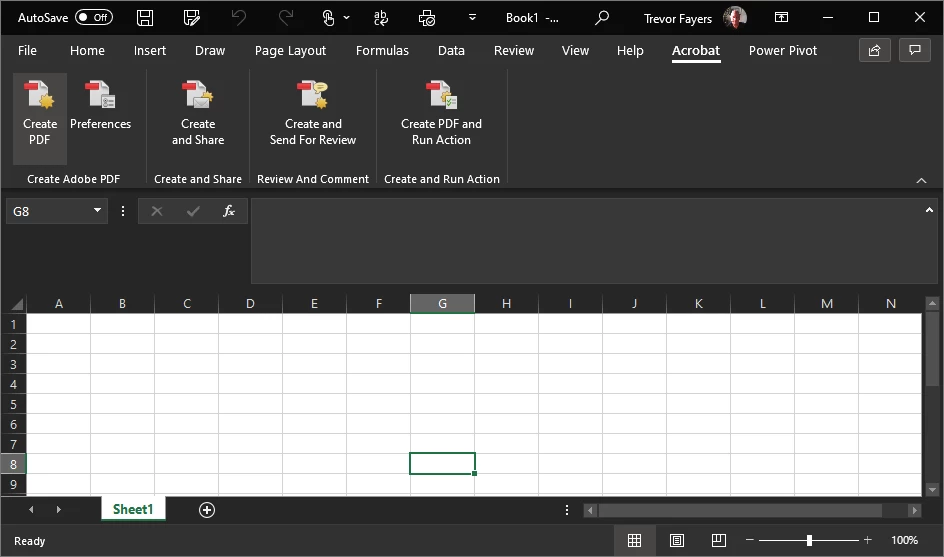Screen dimensions: 944x557
Task: Open Acrobat Preferences
Action: tap(100, 107)
